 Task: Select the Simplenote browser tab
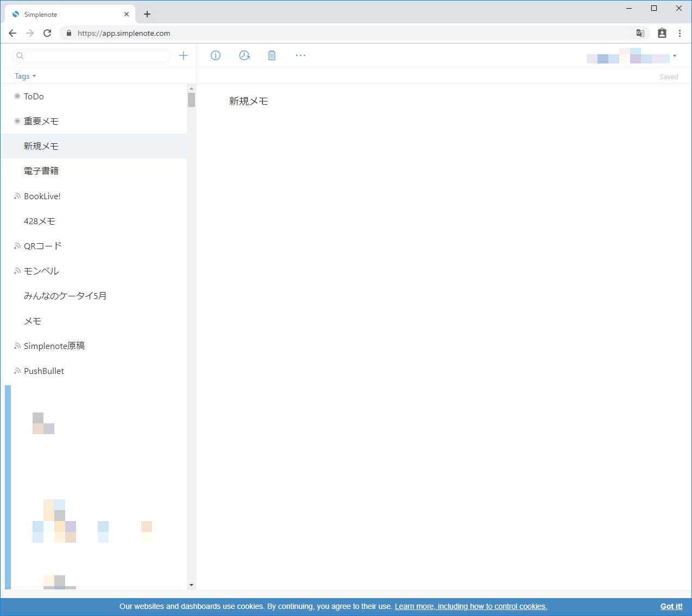coord(65,14)
